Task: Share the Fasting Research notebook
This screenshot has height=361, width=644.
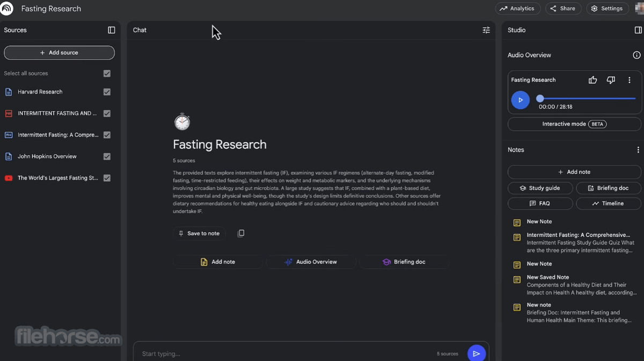Action: click(x=563, y=9)
